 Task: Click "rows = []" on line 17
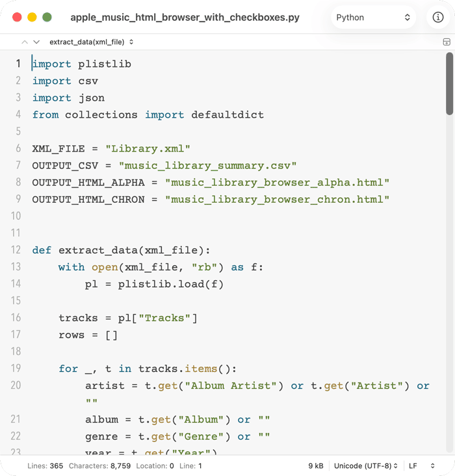88,335
